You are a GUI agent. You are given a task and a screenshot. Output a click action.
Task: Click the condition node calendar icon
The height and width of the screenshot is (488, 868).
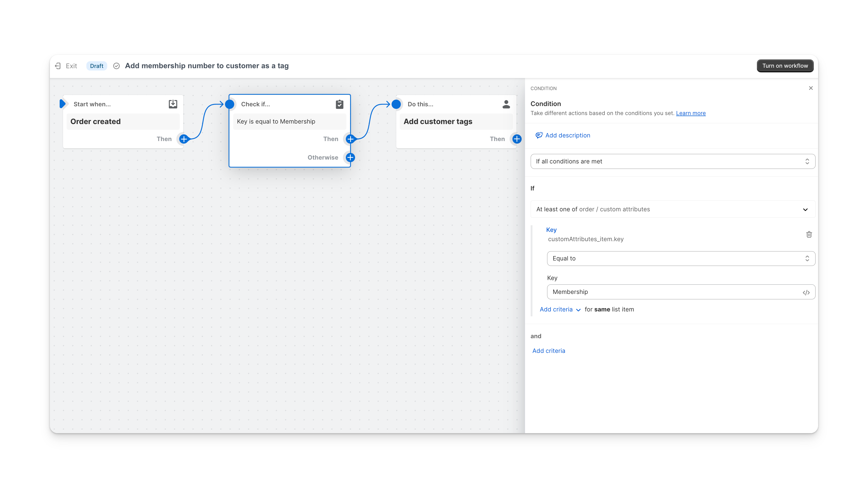pos(339,104)
